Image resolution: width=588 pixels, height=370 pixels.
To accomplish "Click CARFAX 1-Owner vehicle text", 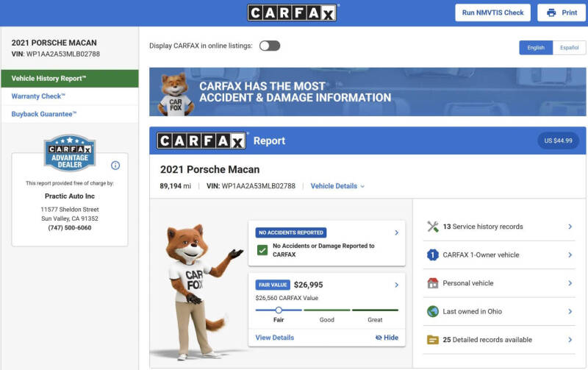I will [481, 255].
